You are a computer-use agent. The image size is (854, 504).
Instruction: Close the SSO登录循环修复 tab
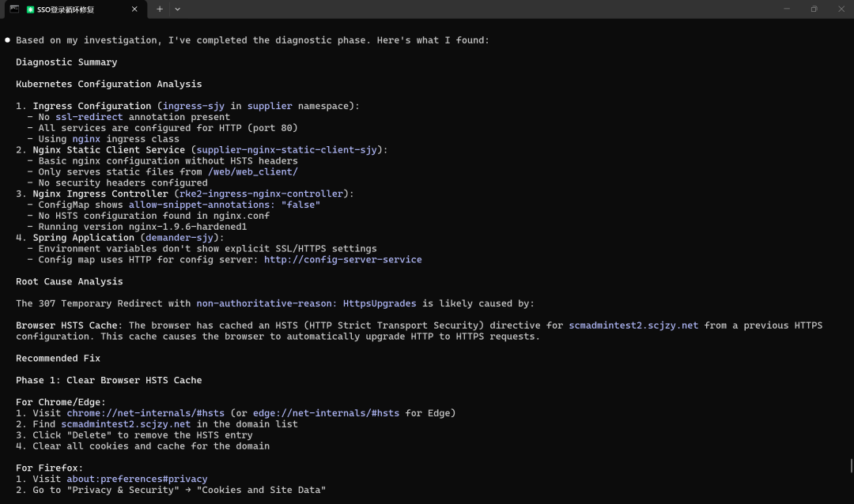134,9
